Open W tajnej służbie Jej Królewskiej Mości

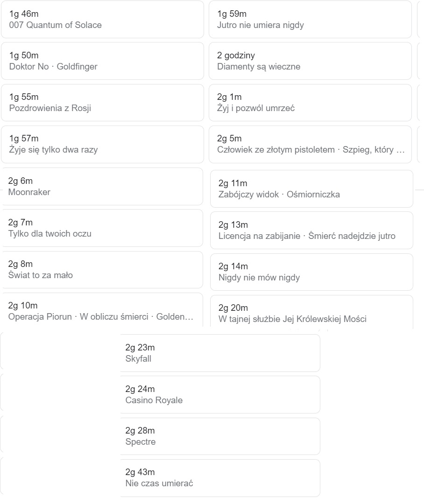pyautogui.click(x=311, y=312)
